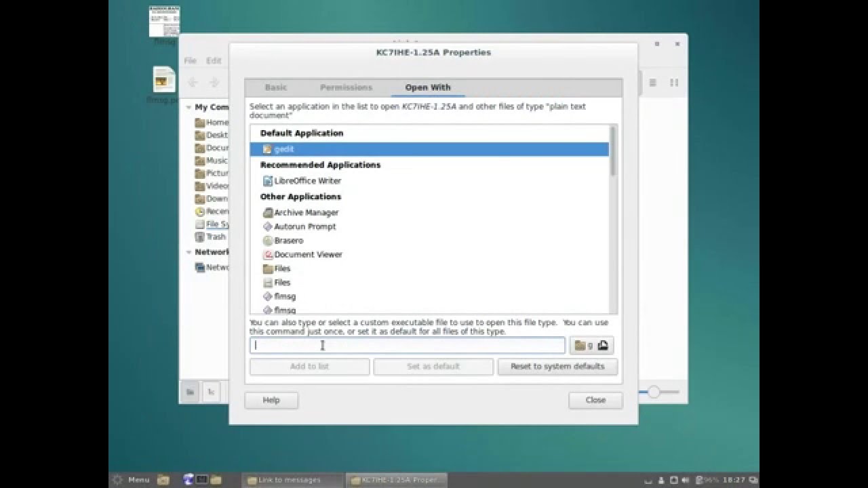868x488 pixels.
Task: Open Music folder in file manager sidebar
Action: tap(212, 161)
